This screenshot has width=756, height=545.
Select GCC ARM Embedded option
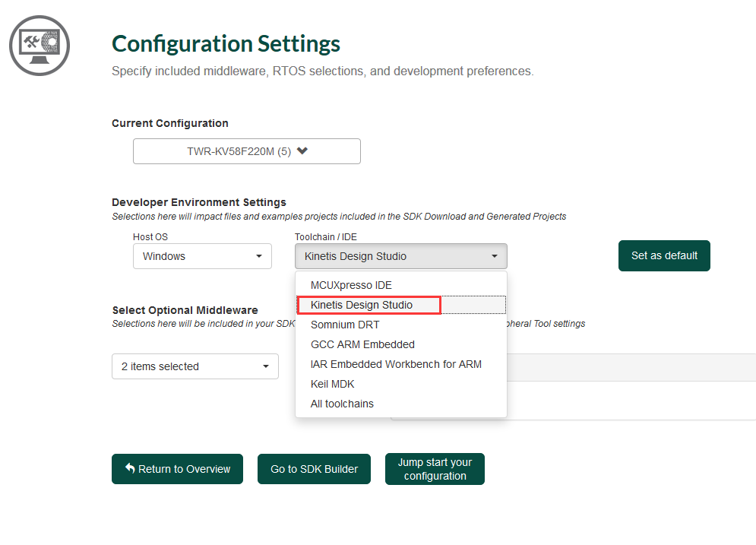click(362, 344)
